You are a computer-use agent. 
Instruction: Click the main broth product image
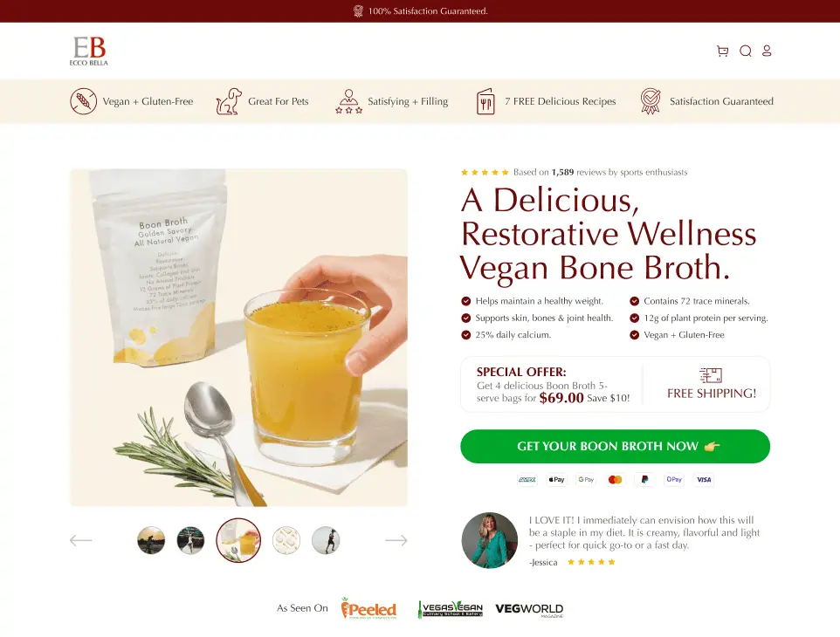(x=239, y=338)
